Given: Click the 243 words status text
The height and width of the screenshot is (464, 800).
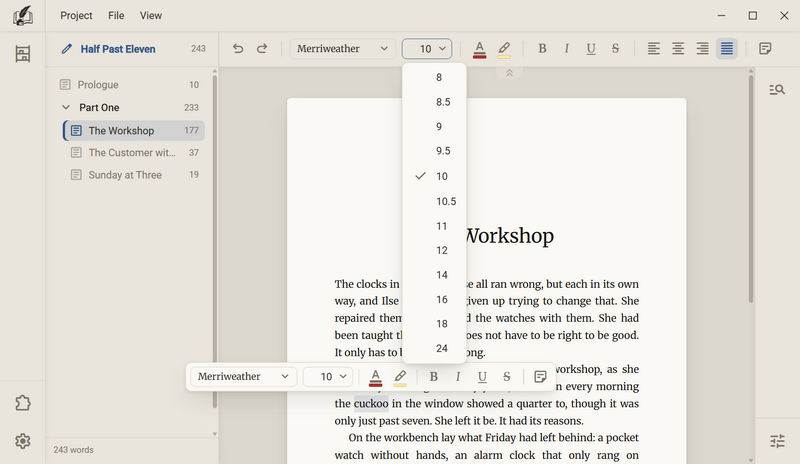Looking at the screenshot, I should click(73, 450).
